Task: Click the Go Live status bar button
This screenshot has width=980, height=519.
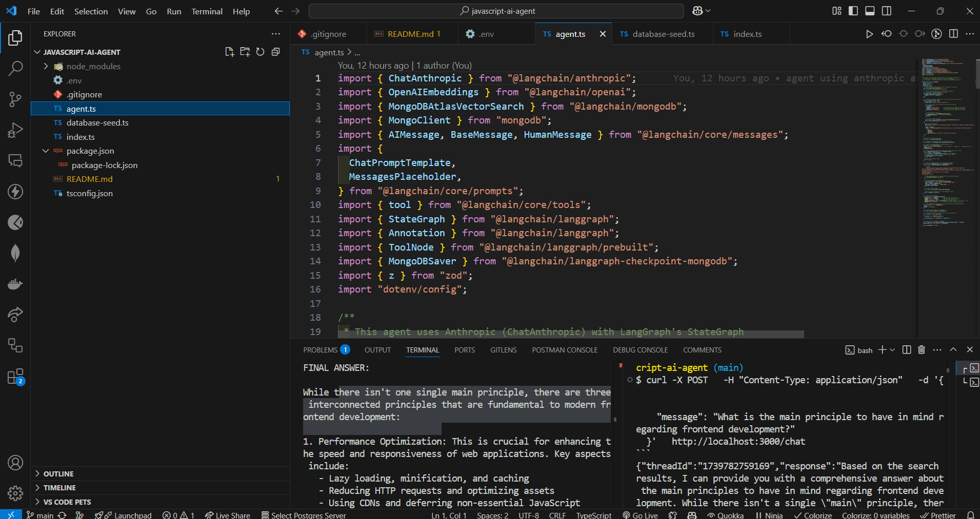Action: (x=640, y=515)
